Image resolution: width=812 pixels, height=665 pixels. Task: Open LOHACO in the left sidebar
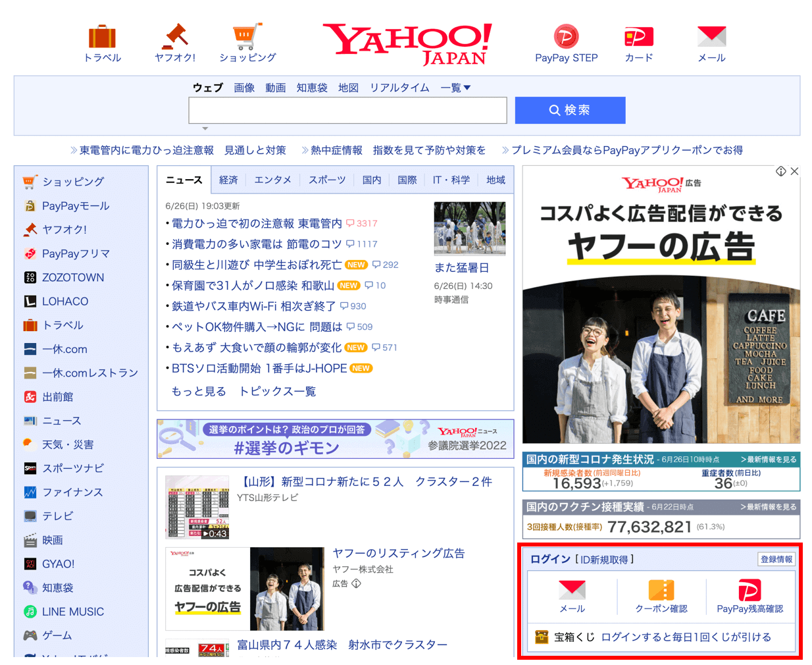pyautogui.click(x=65, y=302)
